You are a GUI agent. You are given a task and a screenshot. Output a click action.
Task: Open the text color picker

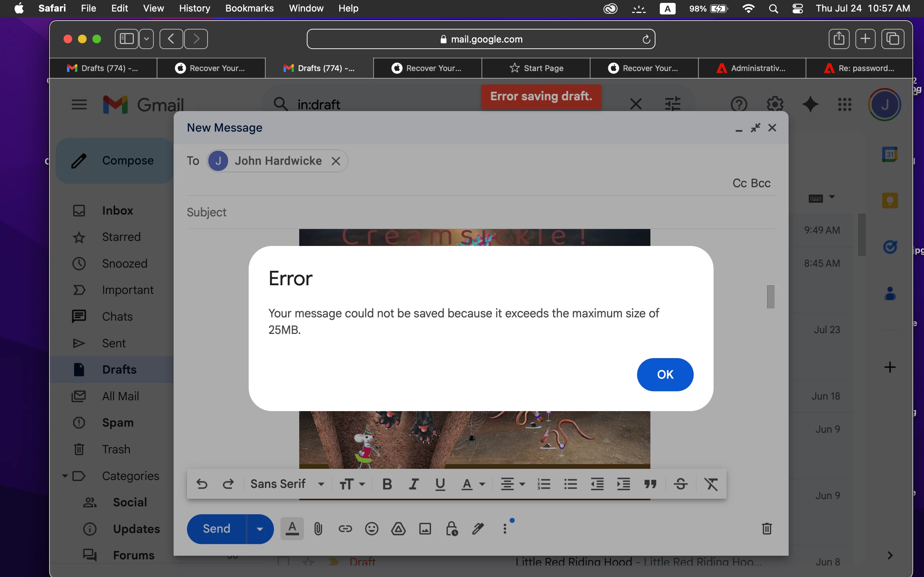coord(473,484)
